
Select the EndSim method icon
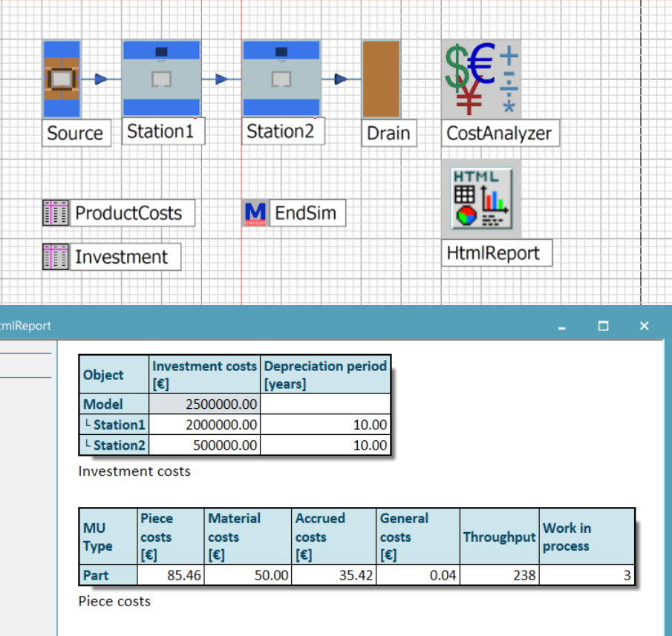point(255,213)
